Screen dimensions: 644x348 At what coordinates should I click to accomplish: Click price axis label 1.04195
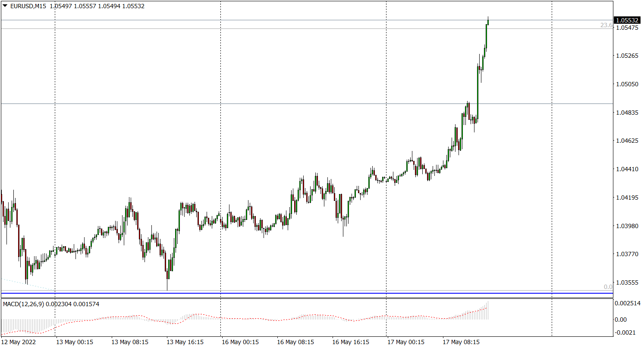tap(627, 198)
